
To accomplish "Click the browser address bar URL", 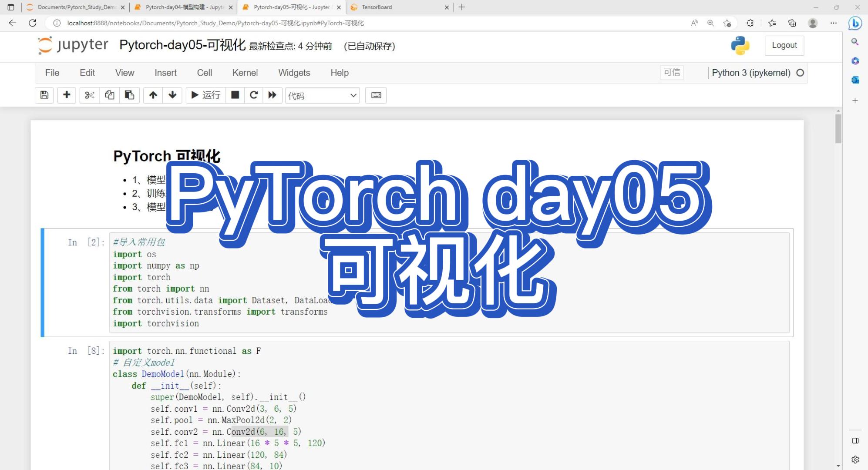I will (215, 23).
